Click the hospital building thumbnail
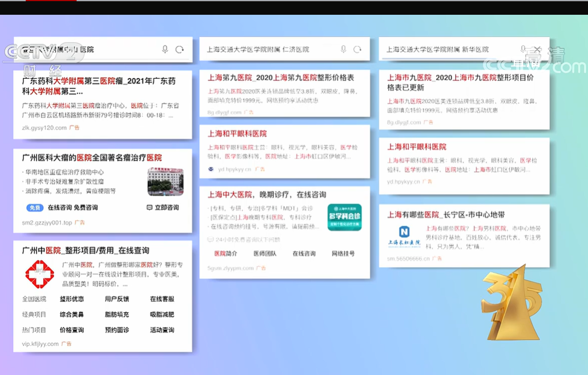Image resolution: width=588 pixels, height=375 pixels. 165,181
